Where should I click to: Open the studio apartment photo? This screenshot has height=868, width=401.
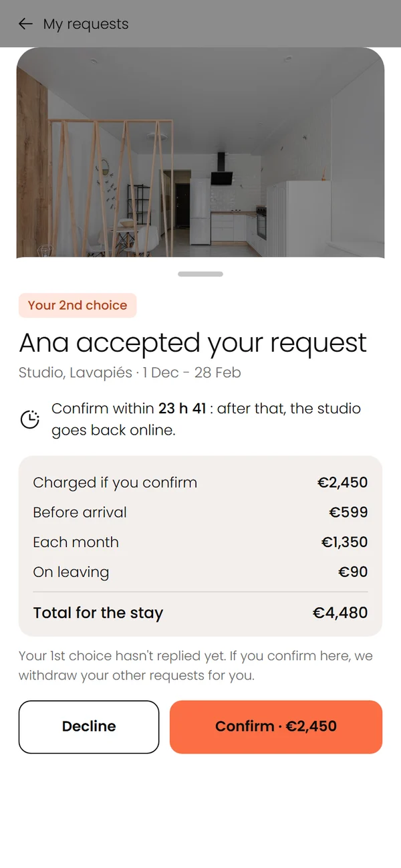click(x=200, y=152)
